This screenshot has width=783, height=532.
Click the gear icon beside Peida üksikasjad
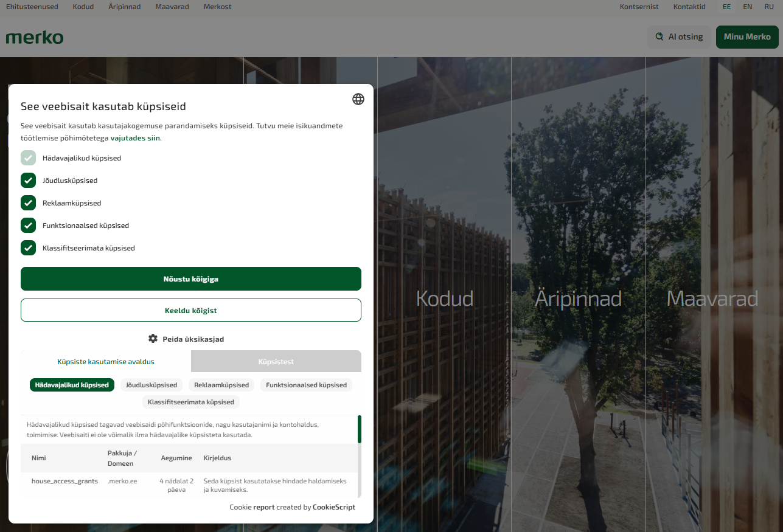tap(153, 339)
